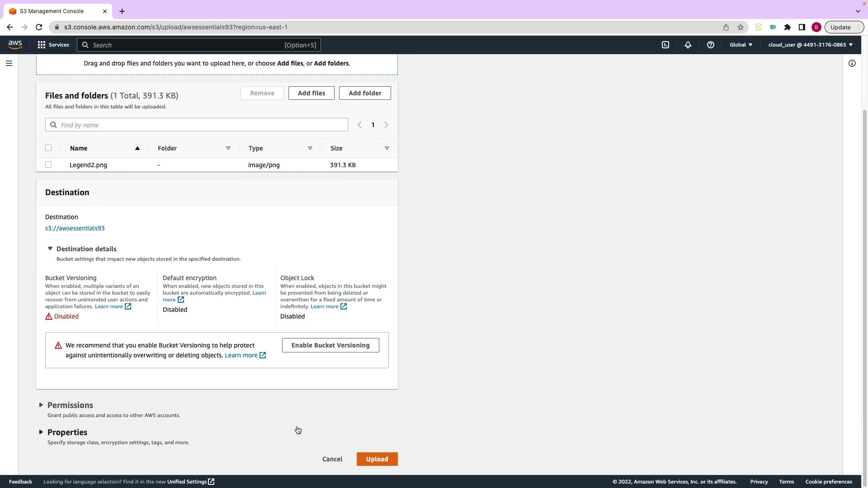Click the orange Upload button
This screenshot has height=488, width=868.
pyautogui.click(x=377, y=459)
